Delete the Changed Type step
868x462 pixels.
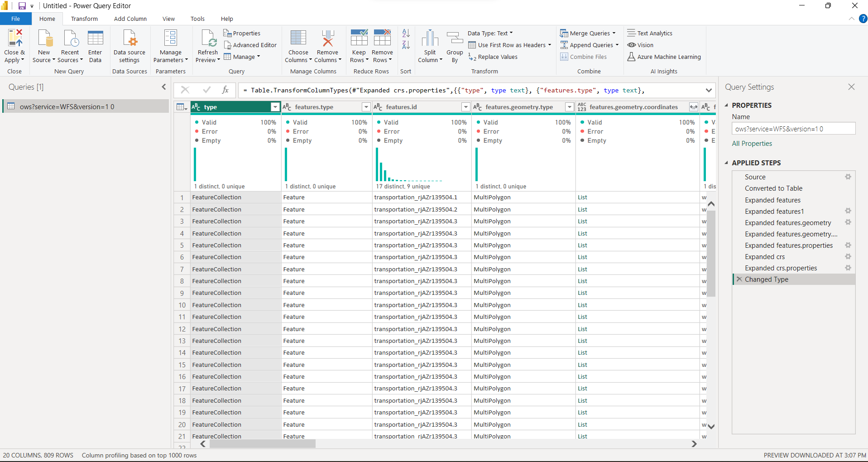coord(739,279)
